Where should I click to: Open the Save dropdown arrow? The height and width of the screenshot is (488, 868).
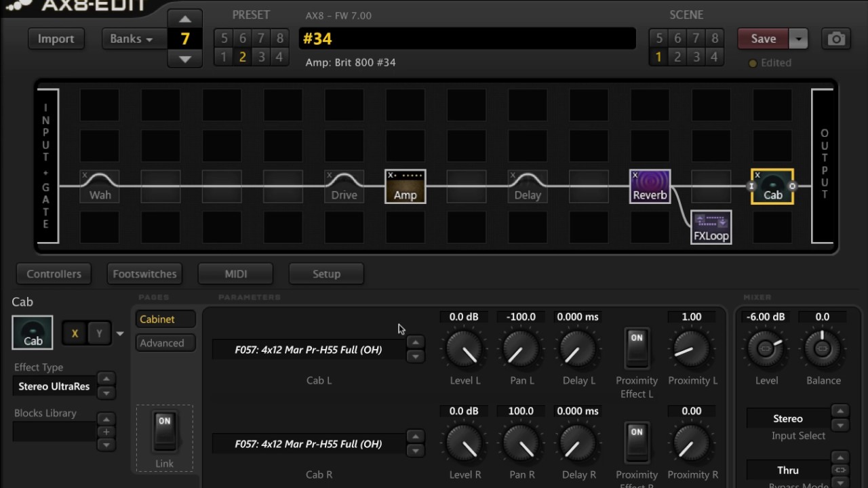coord(798,39)
